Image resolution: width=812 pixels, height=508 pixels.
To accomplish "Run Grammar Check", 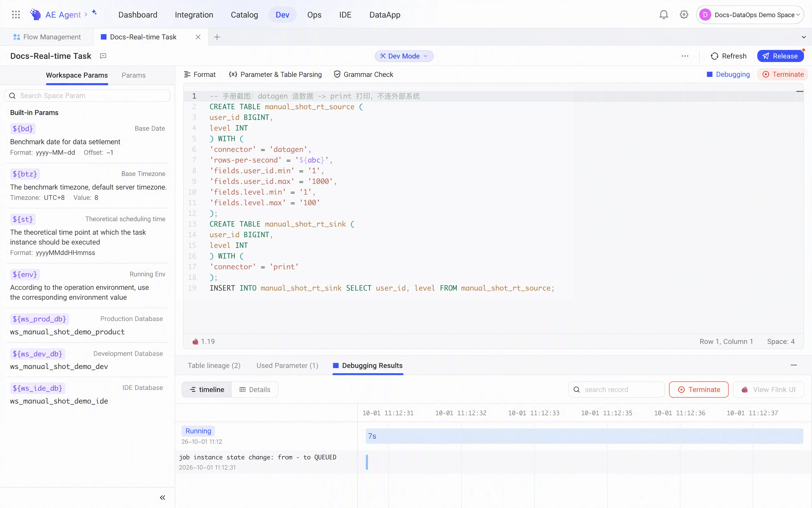I will (x=363, y=75).
